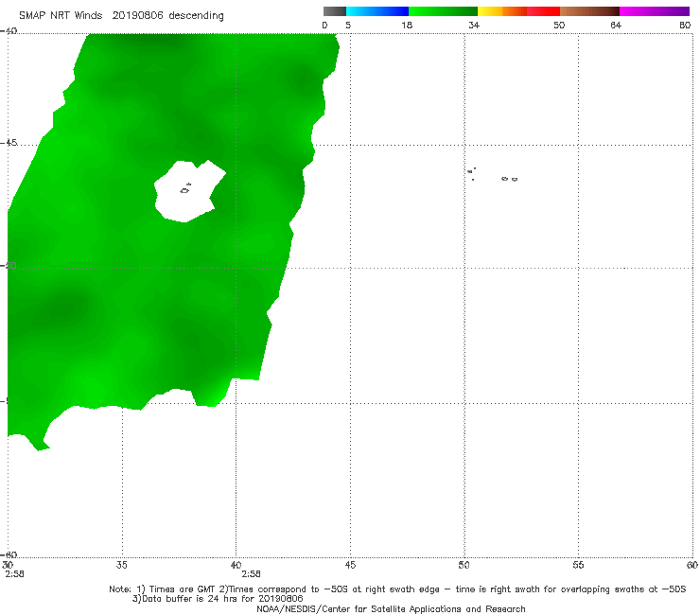Select the date 20190806 in the title
Viewport: 700px width, 615px height.
pyautogui.click(x=138, y=16)
